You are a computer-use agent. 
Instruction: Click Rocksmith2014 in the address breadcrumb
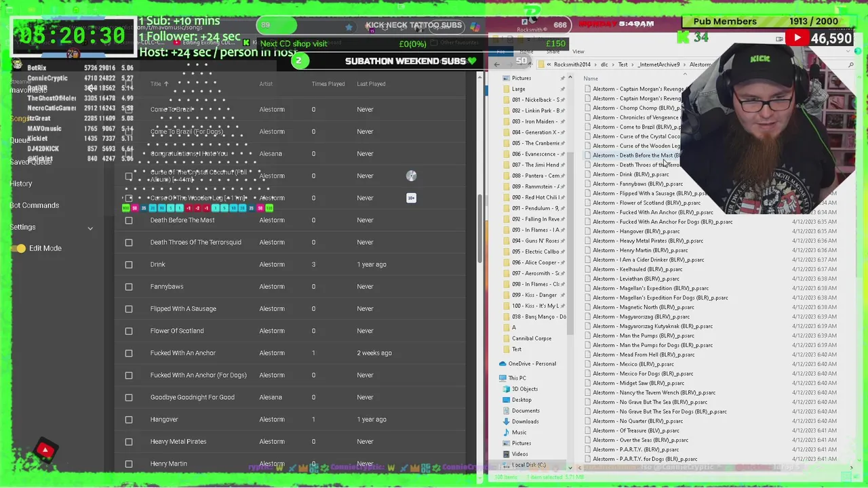tap(572, 65)
